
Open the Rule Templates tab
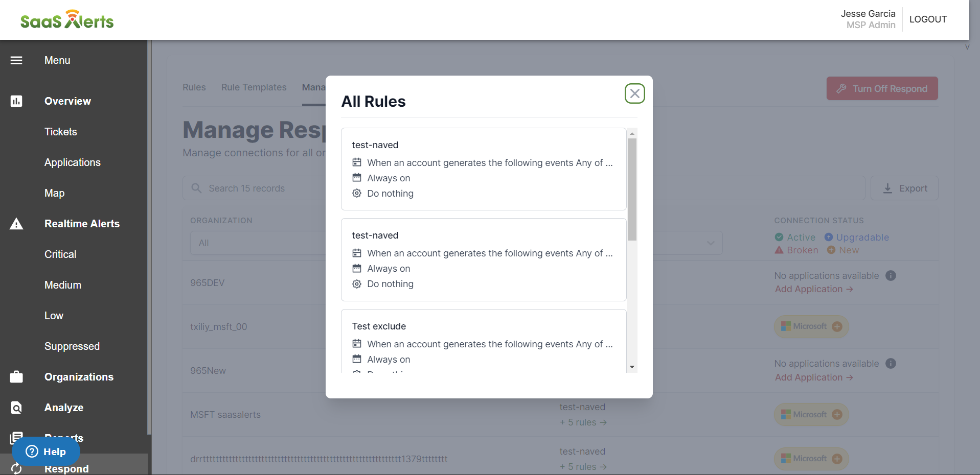(254, 87)
